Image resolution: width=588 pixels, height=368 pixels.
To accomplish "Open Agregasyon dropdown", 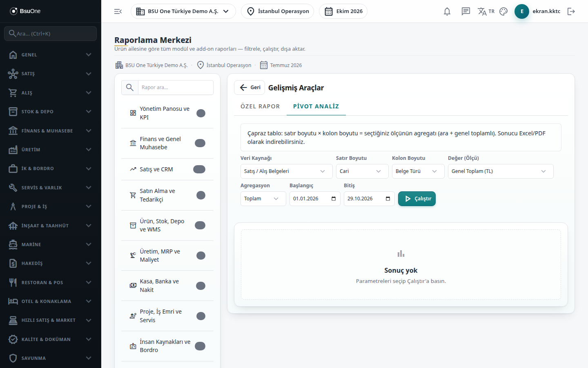I will point(263,199).
